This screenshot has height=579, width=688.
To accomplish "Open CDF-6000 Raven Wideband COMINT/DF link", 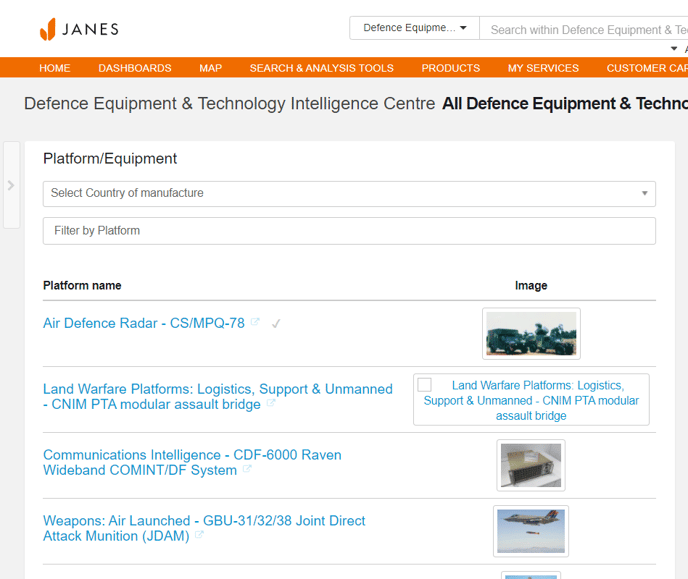I will [192, 462].
